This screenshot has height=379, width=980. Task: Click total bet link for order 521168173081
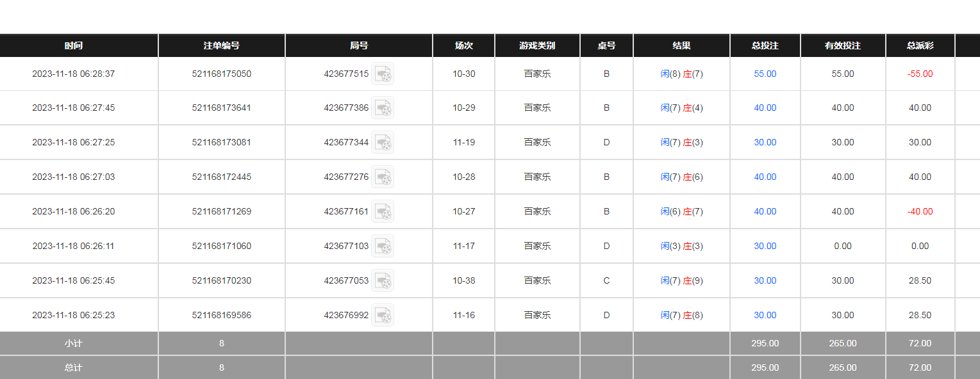click(765, 143)
